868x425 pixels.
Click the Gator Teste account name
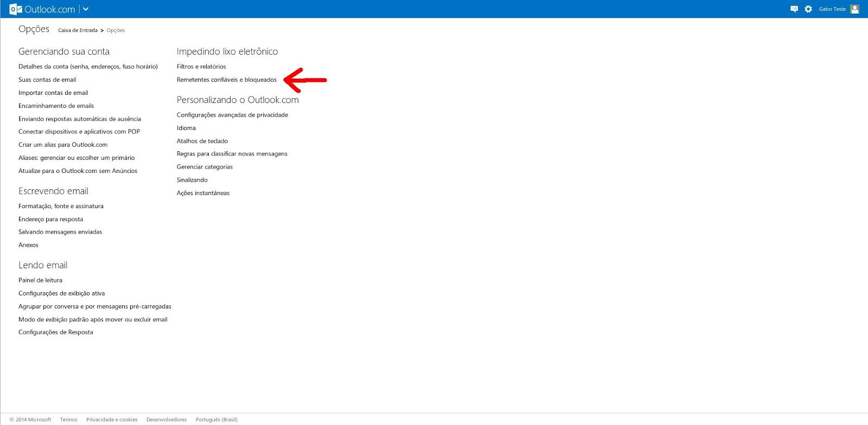[x=832, y=9]
